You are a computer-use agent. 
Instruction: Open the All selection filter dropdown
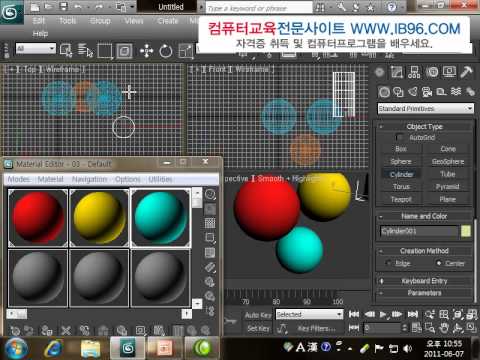click(36, 49)
